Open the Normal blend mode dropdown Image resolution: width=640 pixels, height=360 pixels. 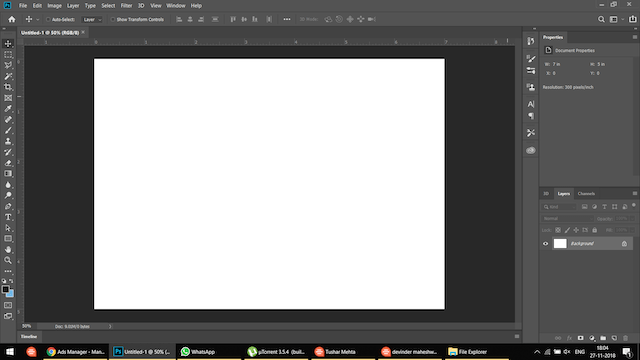click(x=567, y=219)
